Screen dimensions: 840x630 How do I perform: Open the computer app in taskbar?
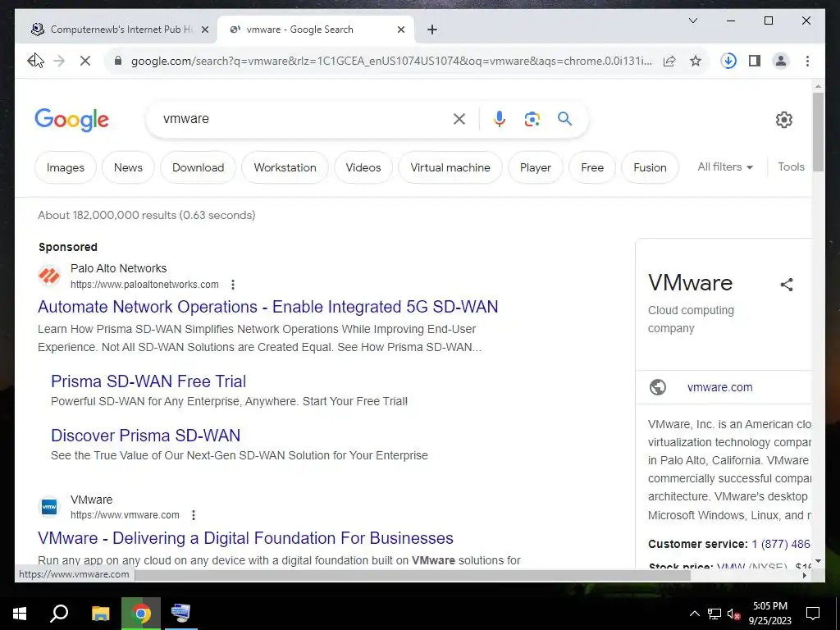pyautogui.click(x=180, y=613)
